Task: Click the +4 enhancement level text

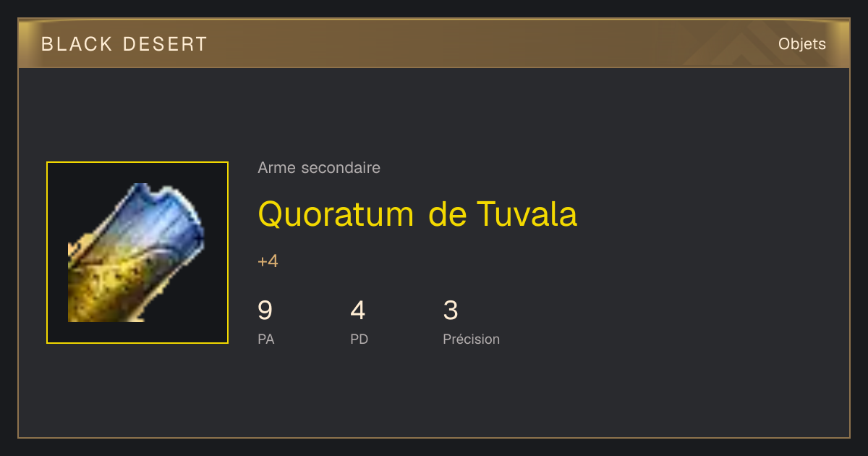Action: click(268, 261)
